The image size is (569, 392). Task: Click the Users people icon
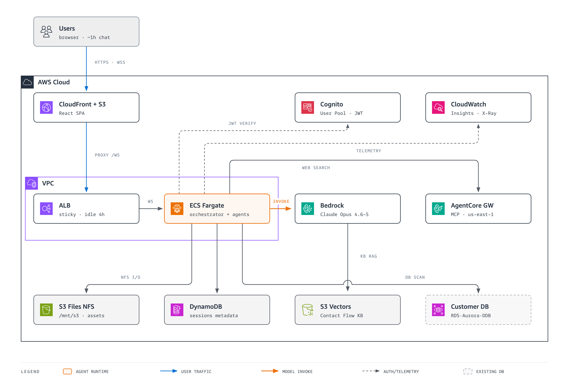point(46,32)
